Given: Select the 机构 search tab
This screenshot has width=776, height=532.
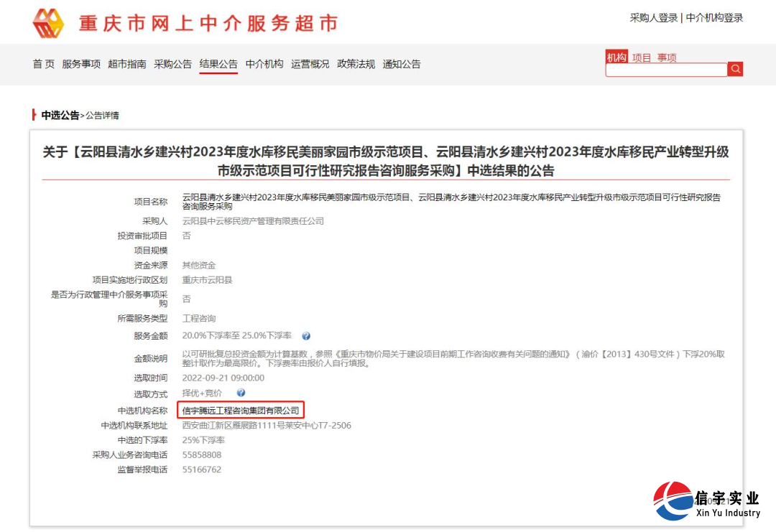Looking at the screenshot, I should coord(616,57).
